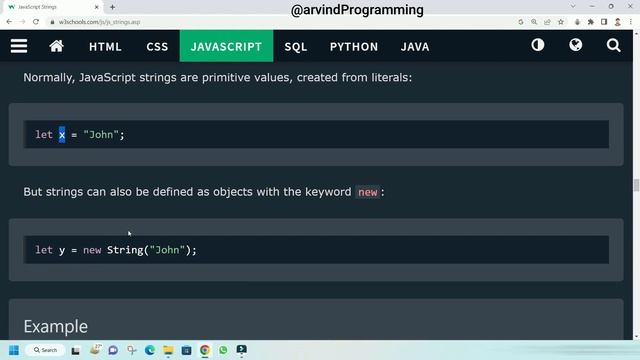Open the PYTHON tutorial tab
The height and width of the screenshot is (360, 640).
(x=354, y=47)
